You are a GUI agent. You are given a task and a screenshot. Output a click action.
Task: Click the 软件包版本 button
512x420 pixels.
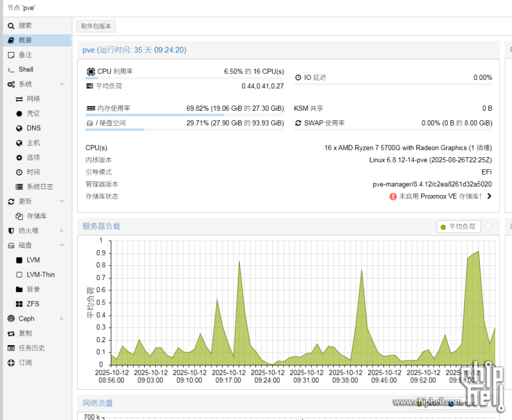(x=96, y=26)
